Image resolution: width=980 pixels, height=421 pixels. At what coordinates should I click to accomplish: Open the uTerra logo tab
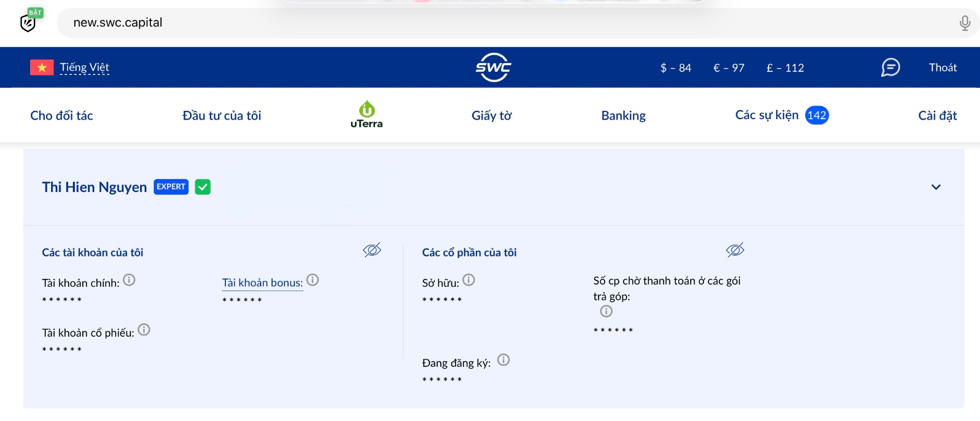[x=366, y=114]
